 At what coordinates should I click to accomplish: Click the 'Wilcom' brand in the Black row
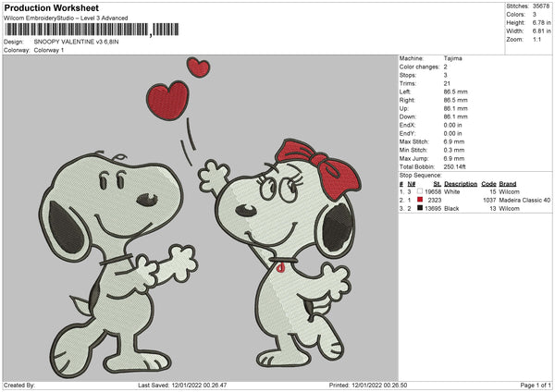(510, 209)
